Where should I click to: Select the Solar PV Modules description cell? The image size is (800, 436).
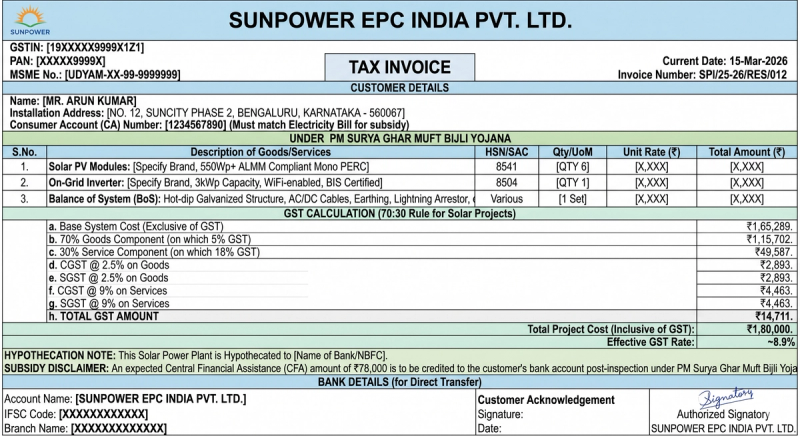[x=260, y=167]
